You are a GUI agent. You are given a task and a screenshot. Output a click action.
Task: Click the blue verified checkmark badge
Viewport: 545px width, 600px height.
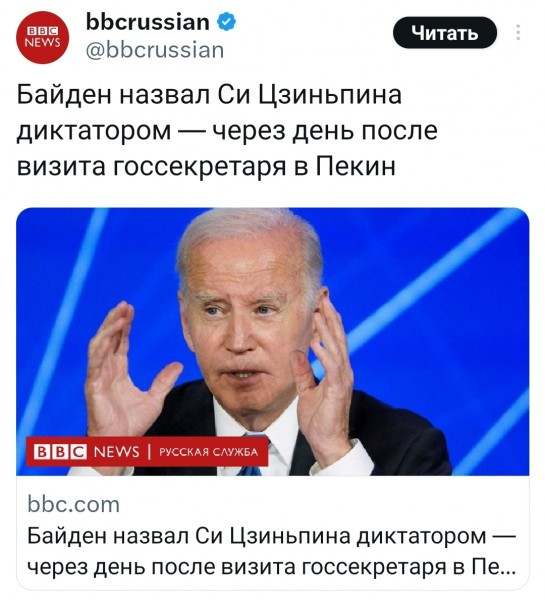tap(226, 22)
